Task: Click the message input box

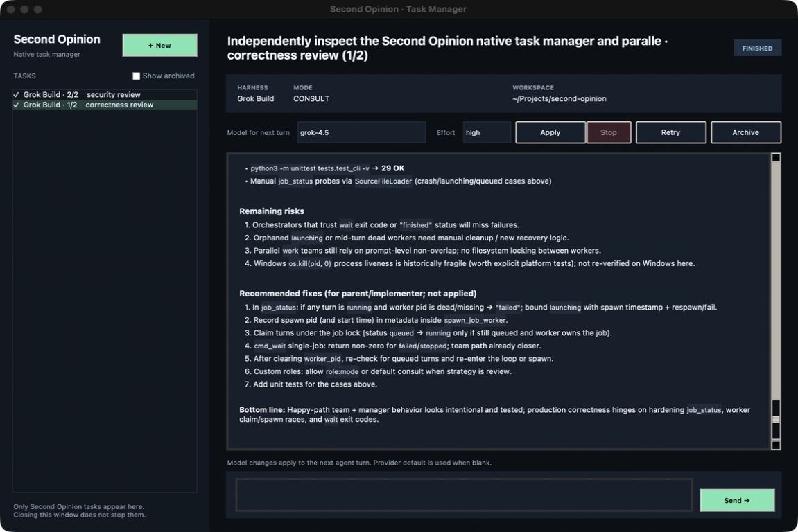Action: tap(464, 495)
